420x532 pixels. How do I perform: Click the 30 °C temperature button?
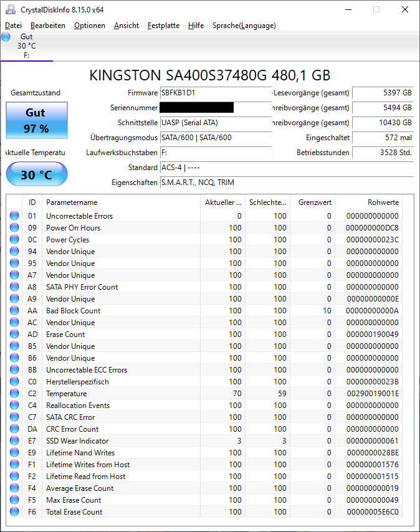pyautogui.click(x=36, y=174)
